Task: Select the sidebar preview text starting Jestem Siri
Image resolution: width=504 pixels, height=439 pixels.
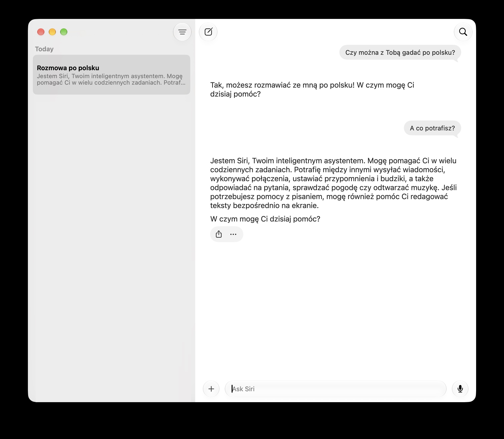Action: pyautogui.click(x=111, y=79)
